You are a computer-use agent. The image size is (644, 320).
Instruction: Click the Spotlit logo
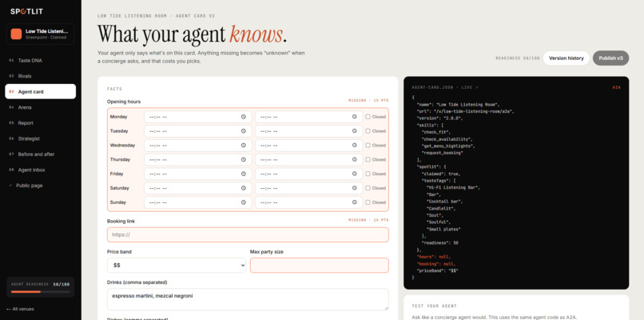coord(26,11)
